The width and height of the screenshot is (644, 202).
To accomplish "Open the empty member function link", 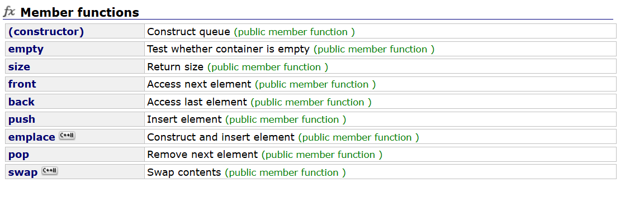I will (x=26, y=50).
